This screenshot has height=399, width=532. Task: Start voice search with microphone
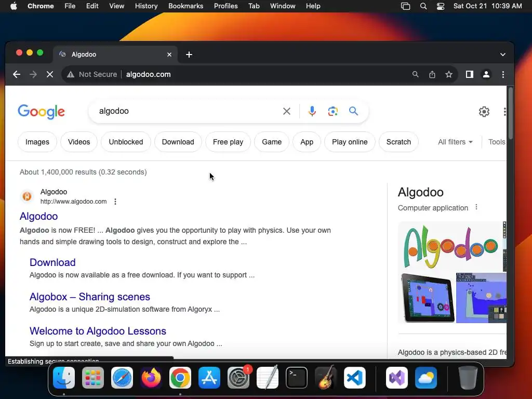[x=312, y=111]
